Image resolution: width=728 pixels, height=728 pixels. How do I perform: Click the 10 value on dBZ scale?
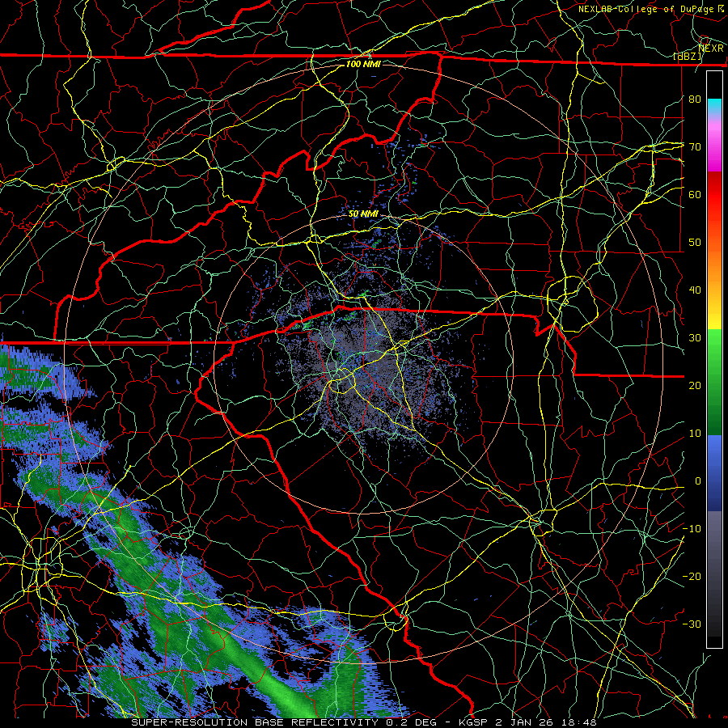pyautogui.click(x=695, y=434)
